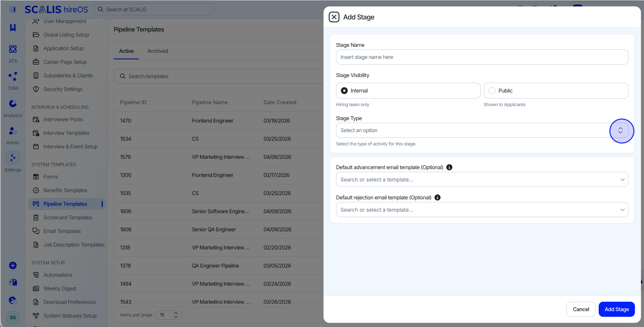Screen dimensions: 644x327
Task: Click the Forms icon in System Templates
Action: pyautogui.click(x=36, y=177)
